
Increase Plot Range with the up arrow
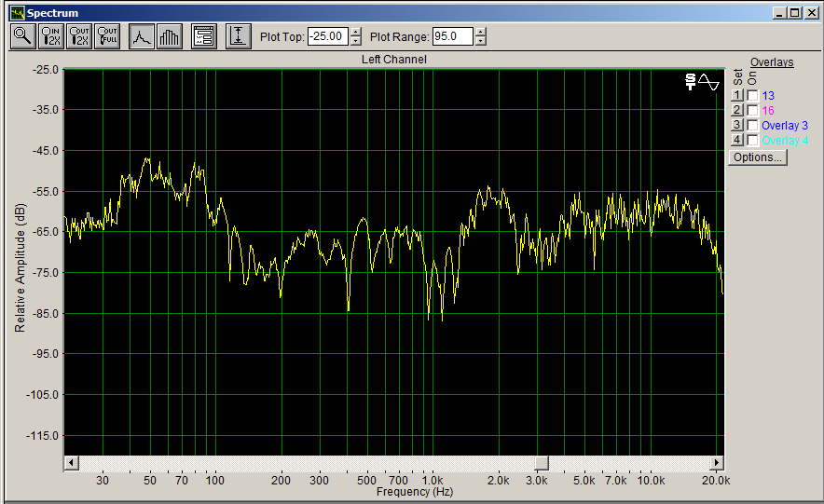click(x=480, y=33)
